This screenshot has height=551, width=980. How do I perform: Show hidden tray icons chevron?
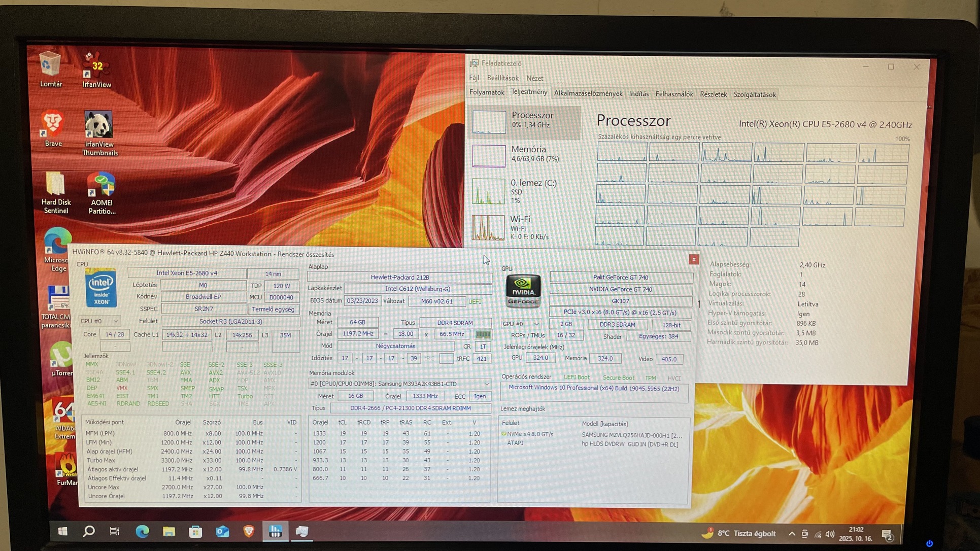point(791,534)
